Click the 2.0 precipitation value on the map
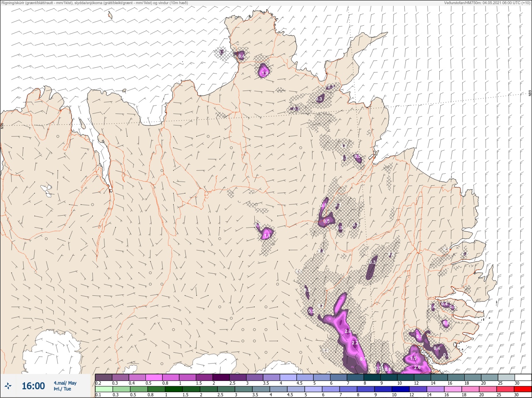Viewport: 532px width, 398px height. [348, 331]
